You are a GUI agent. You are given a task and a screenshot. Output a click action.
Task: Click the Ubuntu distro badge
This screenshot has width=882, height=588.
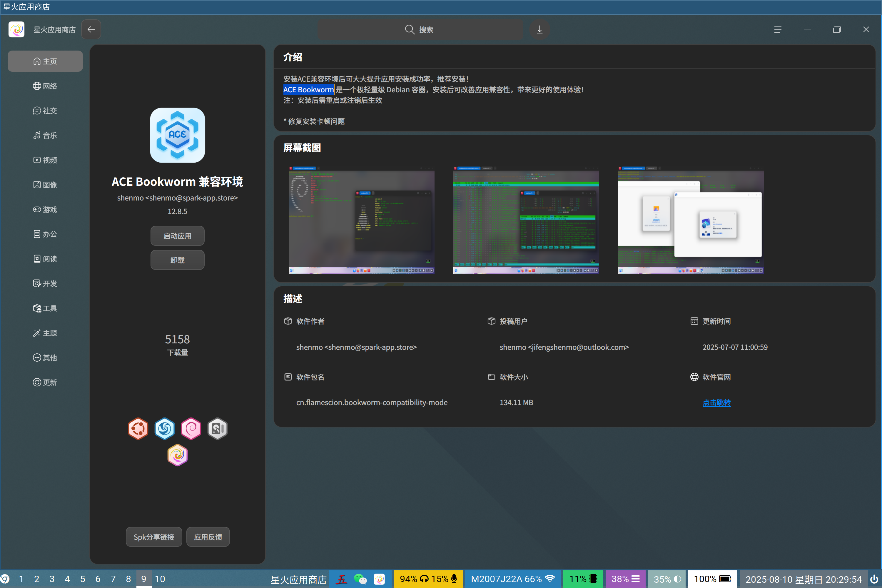coord(138,428)
